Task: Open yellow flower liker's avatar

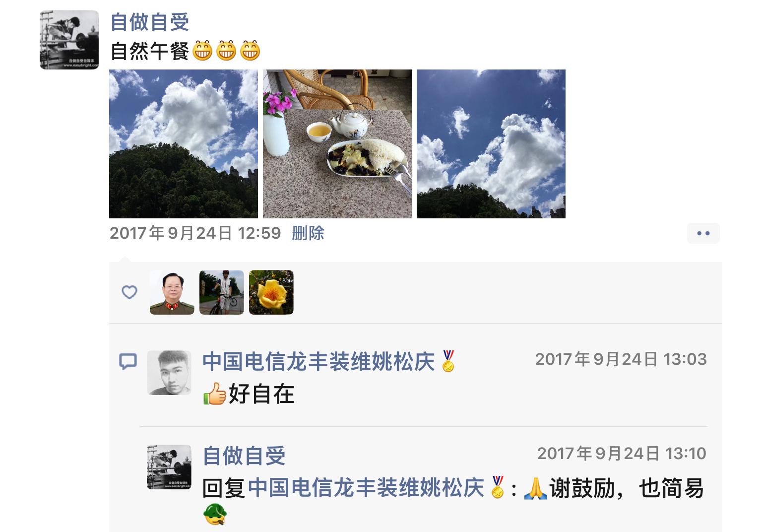Action: point(271,292)
